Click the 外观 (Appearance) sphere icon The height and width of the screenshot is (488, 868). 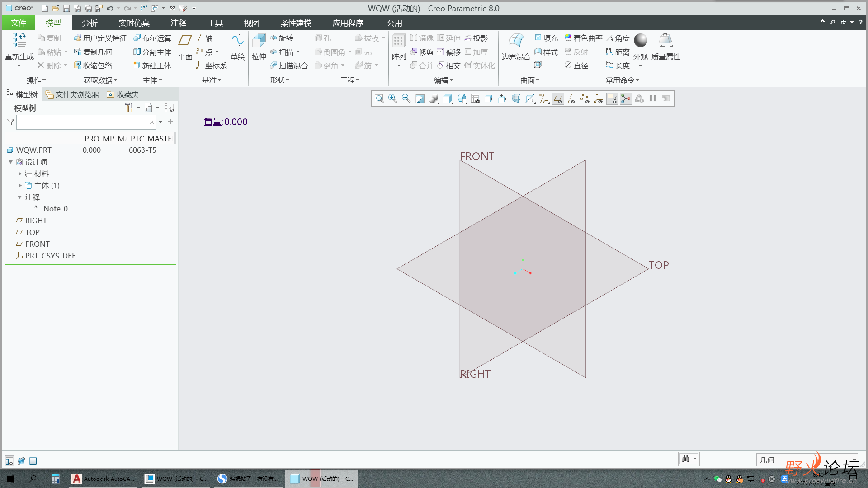point(640,41)
